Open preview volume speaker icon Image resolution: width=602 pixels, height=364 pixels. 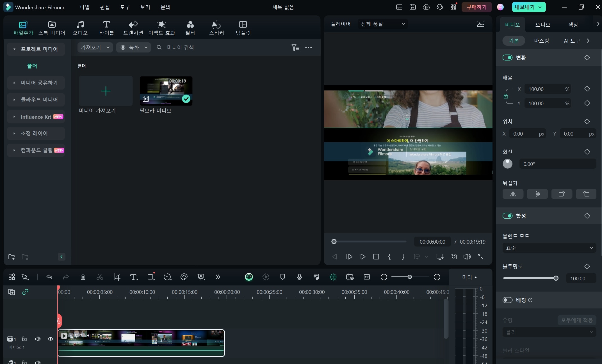[467, 257]
